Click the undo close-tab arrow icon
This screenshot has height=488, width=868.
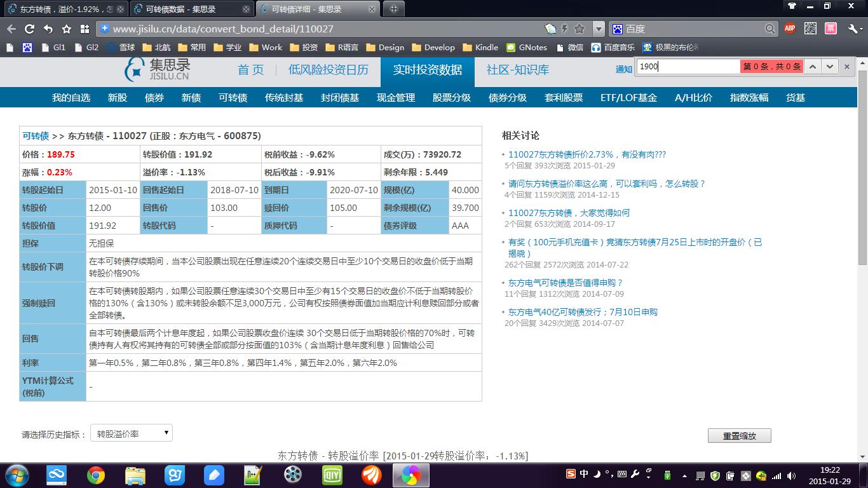48,29
